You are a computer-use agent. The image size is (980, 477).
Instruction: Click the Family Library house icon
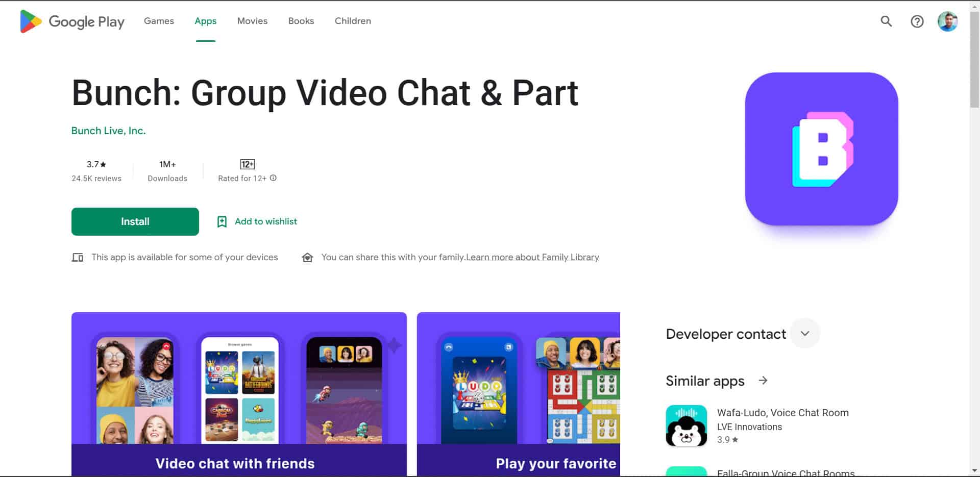tap(307, 257)
